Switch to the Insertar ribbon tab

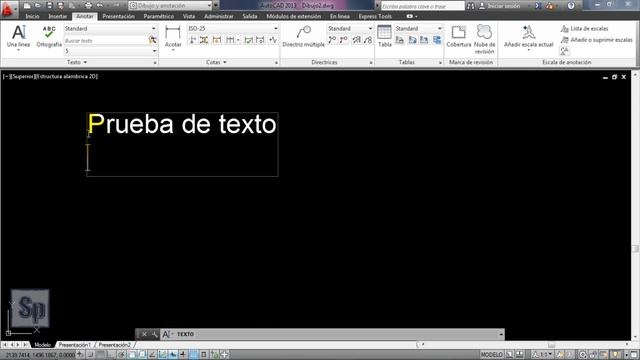pos(58,16)
